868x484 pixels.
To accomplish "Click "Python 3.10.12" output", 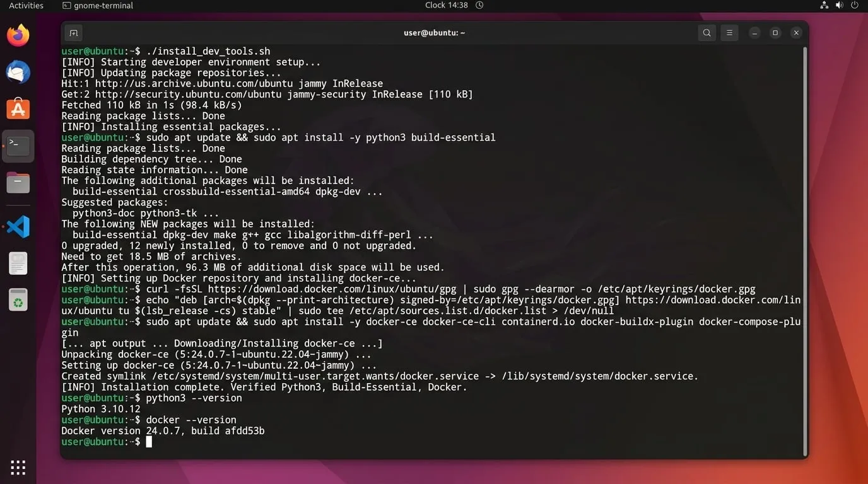I will (101, 409).
